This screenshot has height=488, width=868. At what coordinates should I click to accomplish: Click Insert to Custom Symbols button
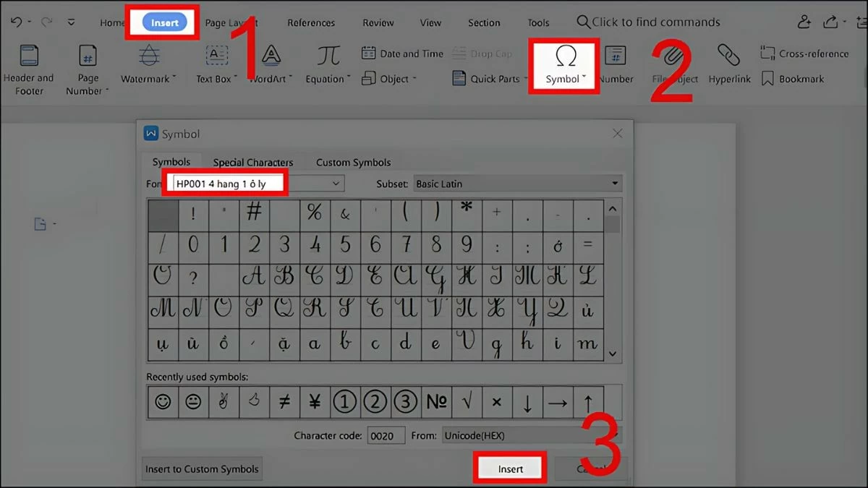pyautogui.click(x=202, y=468)
